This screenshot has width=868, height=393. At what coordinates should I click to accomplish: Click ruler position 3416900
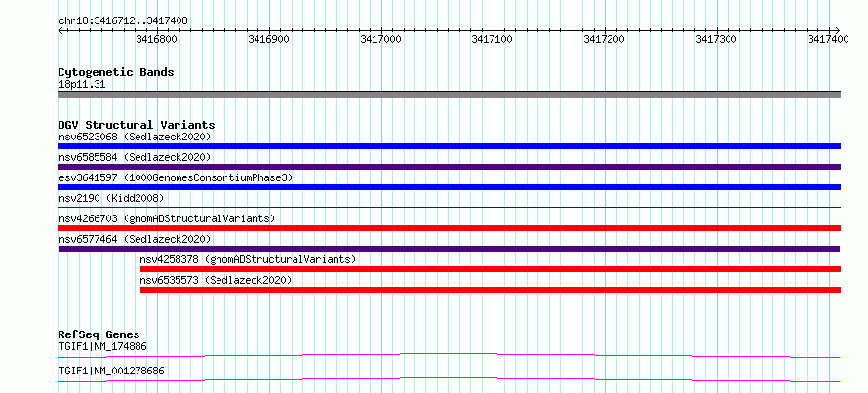[x=269, y=39]
